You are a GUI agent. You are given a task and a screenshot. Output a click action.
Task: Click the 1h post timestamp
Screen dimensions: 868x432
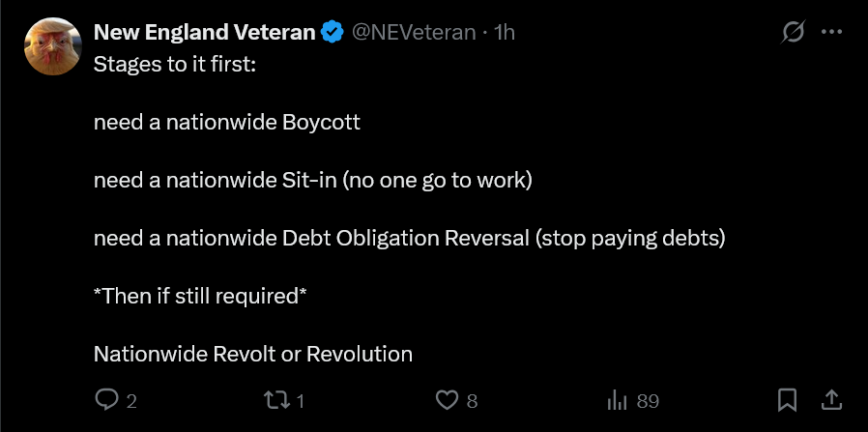[505, 32]
